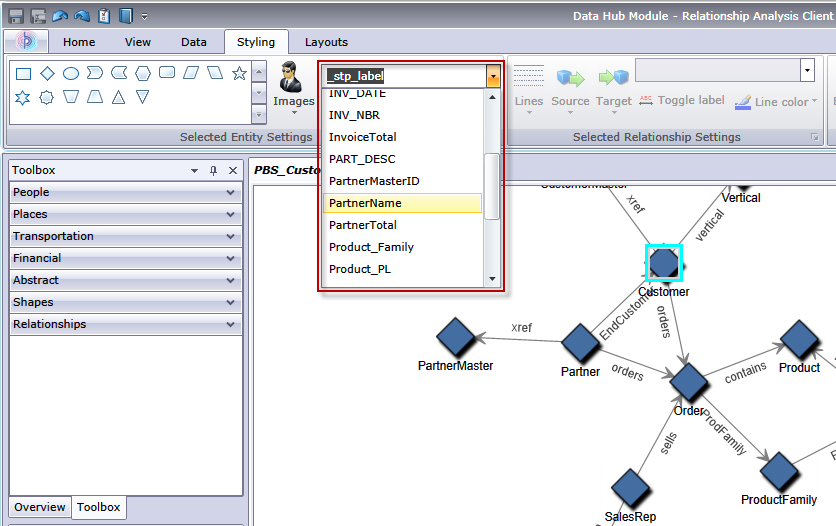Pin the Toolbox panel

tap(213, 171)
